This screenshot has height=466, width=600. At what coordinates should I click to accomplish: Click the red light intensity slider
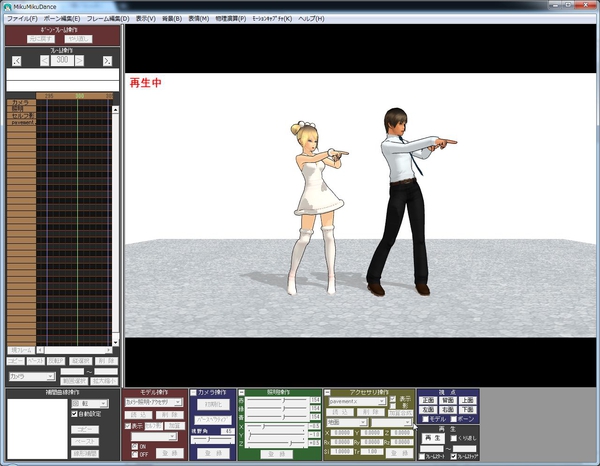[x=277, y=400]
